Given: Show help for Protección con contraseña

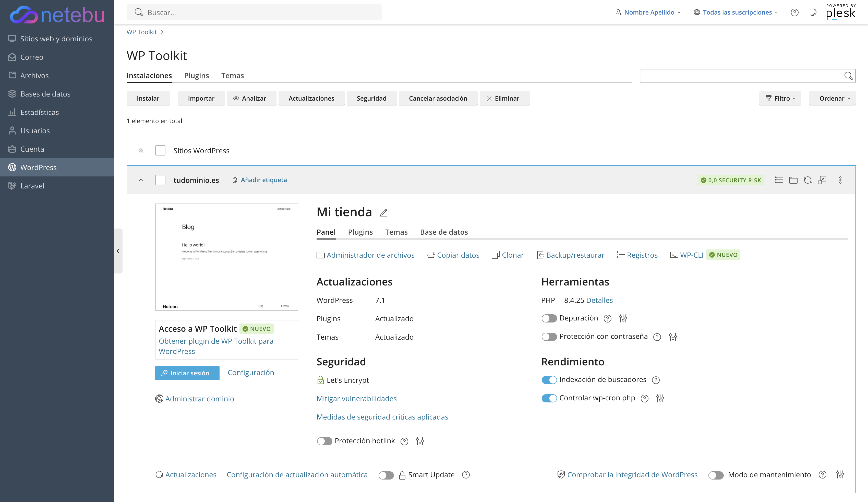Looking at the screenshot, I should tap(657, 337).
